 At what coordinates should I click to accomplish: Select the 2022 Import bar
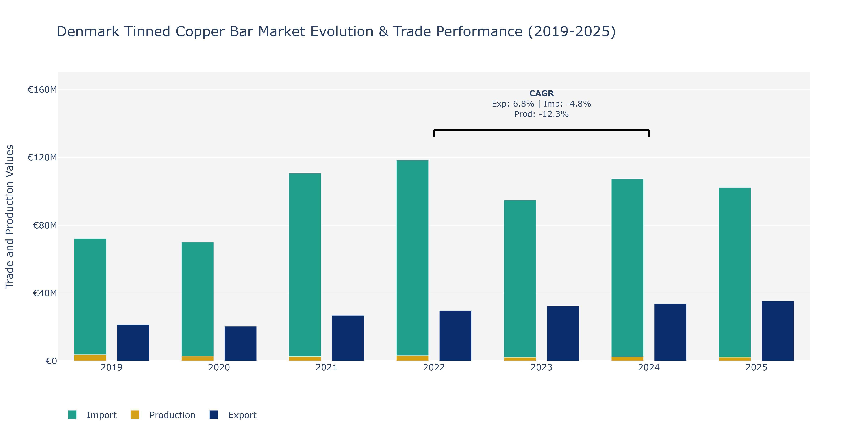[412, 258]
